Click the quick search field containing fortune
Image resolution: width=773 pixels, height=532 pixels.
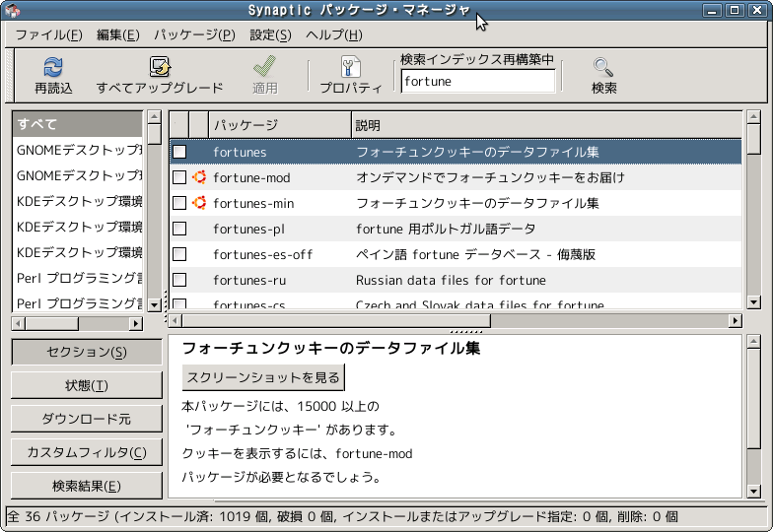click(x=478, y=81)
